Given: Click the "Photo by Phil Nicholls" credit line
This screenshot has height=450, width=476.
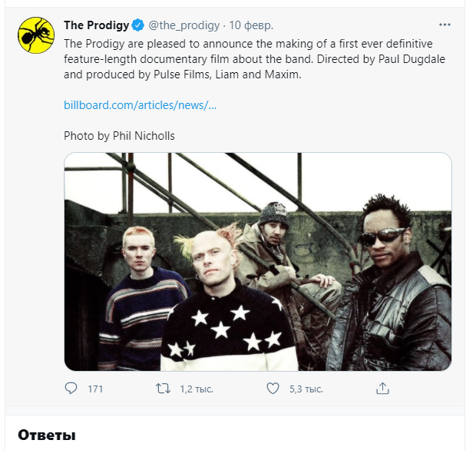Looking at the screenshot, I should click(119, 136).
